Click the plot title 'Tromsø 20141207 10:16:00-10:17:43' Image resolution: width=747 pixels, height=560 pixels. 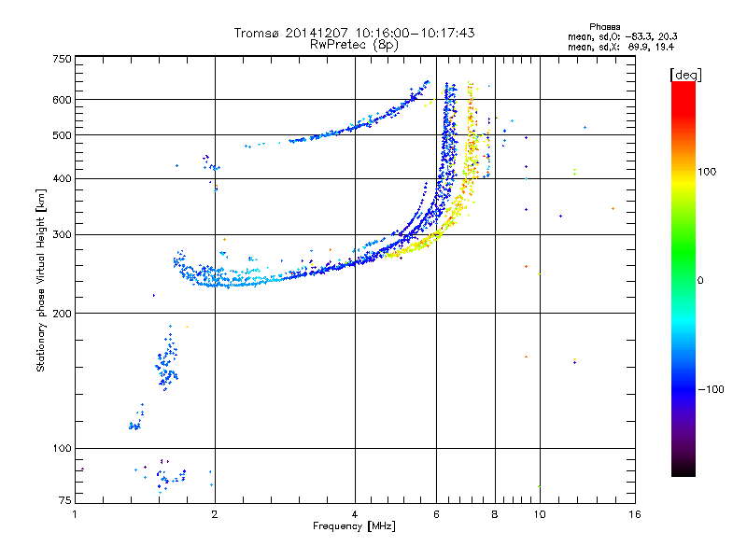[354, 33]
